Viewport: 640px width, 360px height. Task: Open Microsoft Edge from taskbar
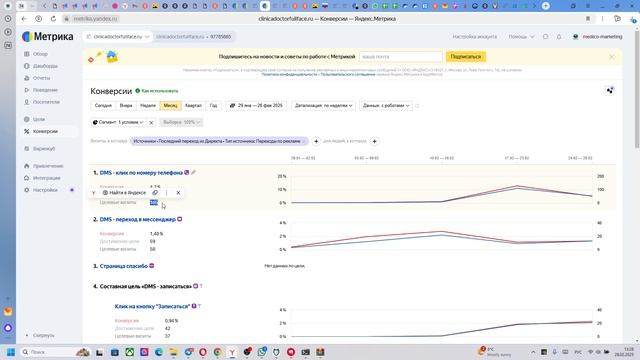coord(159,352)
